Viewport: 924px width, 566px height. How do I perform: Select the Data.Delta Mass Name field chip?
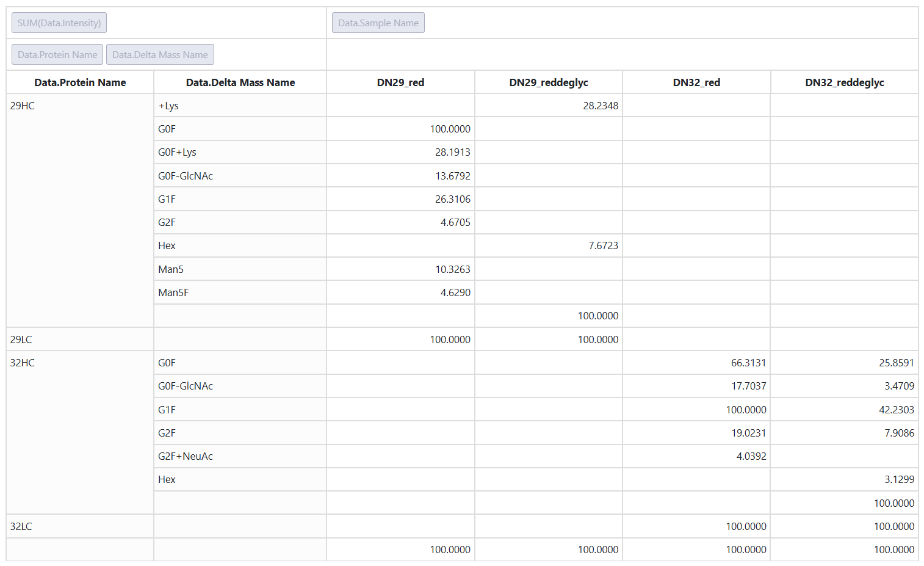pyautogui.click(x=160, y=54)
